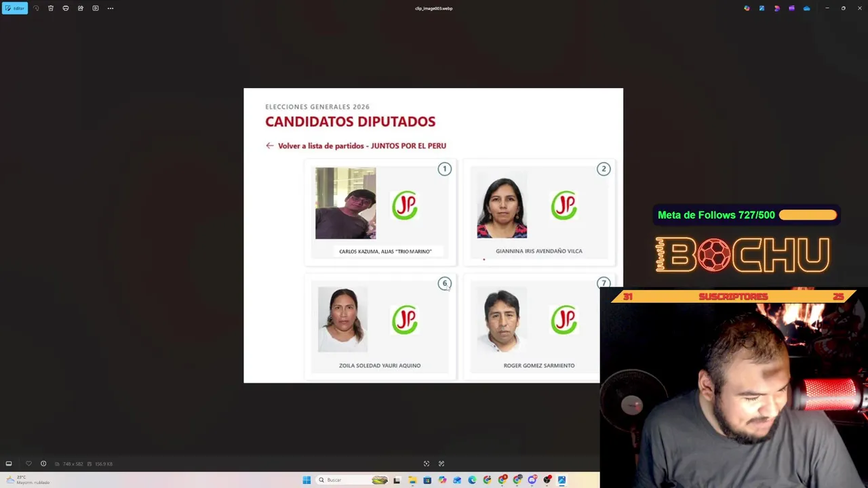Image resolution: width=868 pixels, height=488 pixels.
Task: Click the zoom-to-fit icon at bottom
Action: click(427, 464)
